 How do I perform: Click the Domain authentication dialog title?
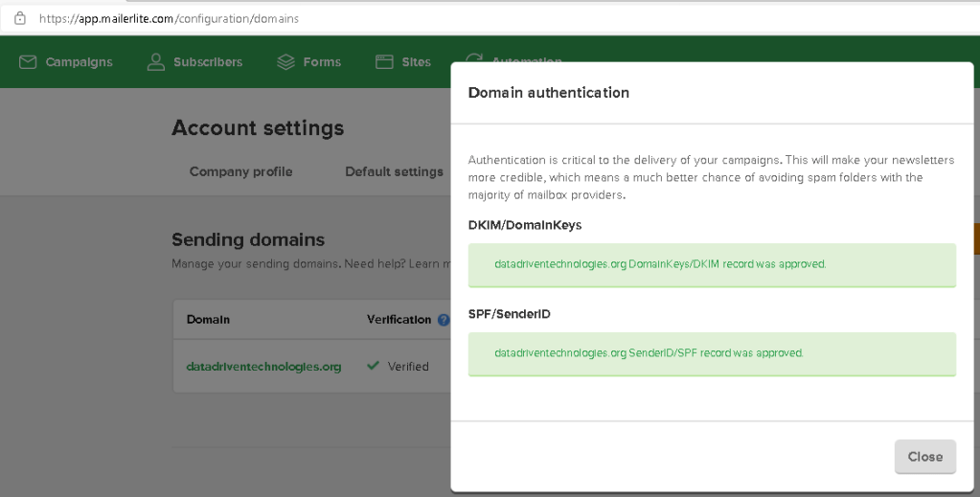[x=548, y=93]
